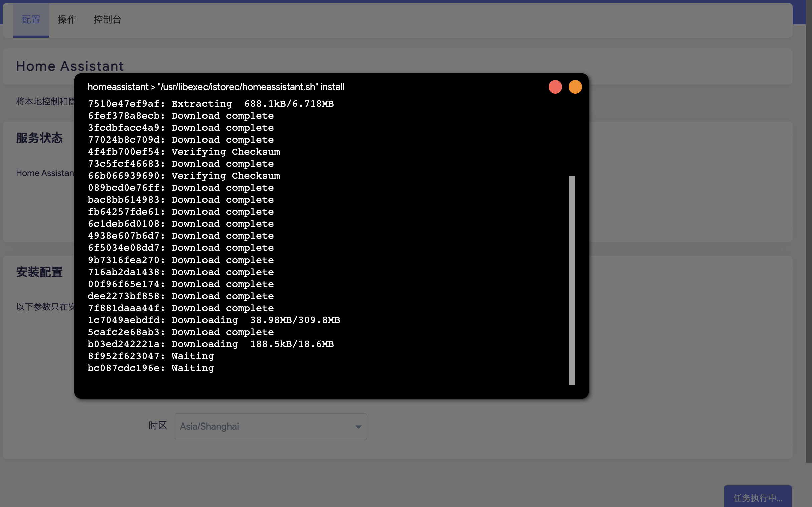
Task: Select the line b03ed242221a Downloading 188.5kB/18.6MB
Action: [x=211, y=344]
